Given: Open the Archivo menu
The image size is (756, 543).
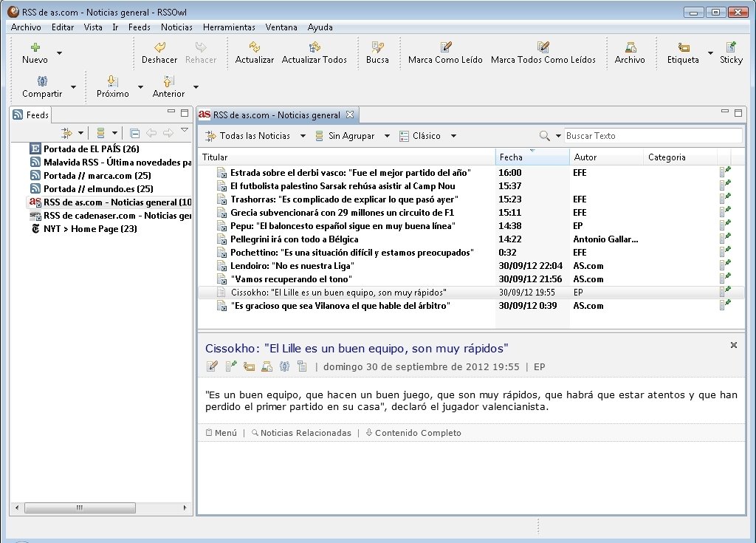Looking at the screenshot, I should (26, 27).
